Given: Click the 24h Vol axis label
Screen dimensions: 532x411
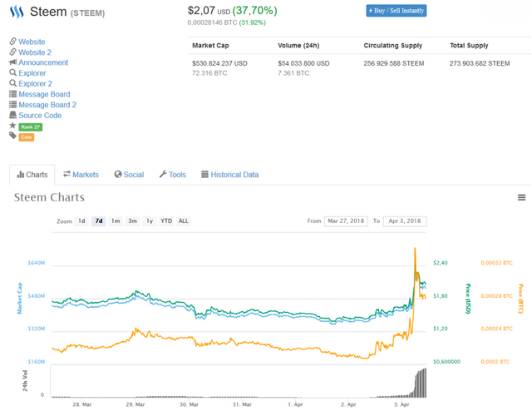Looking at the screenshot, I should (25, 381).
